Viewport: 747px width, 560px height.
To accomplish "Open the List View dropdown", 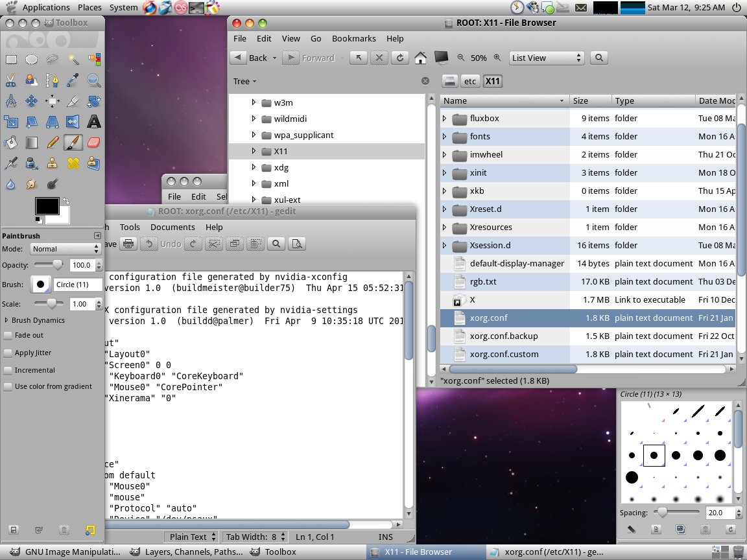I will pos(547,58).
